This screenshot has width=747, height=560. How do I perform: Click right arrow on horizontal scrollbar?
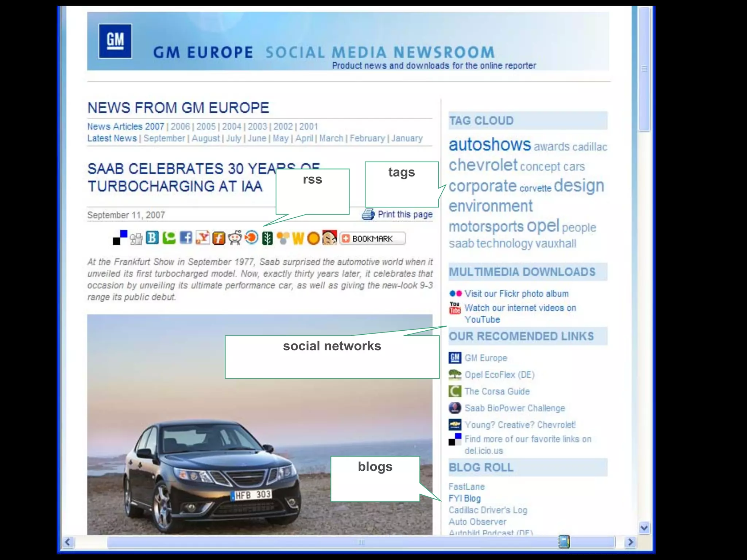pyautogui.click(x=630, y=542)
